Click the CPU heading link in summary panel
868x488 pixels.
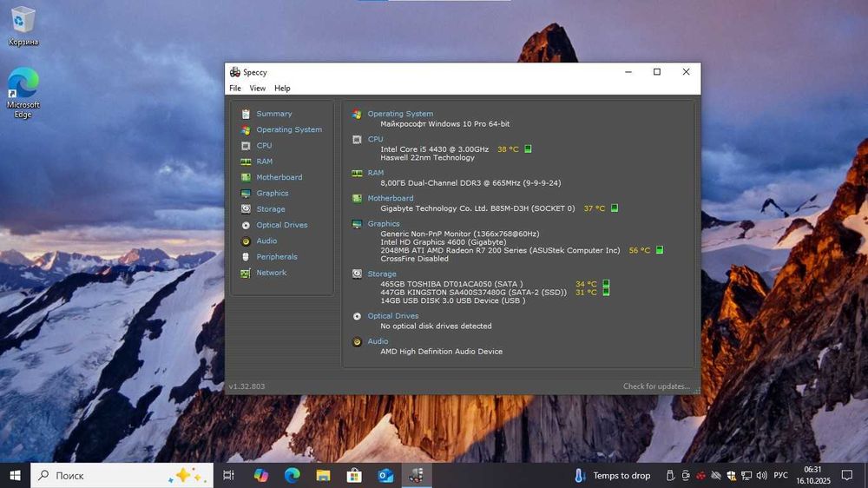point(375,139)
